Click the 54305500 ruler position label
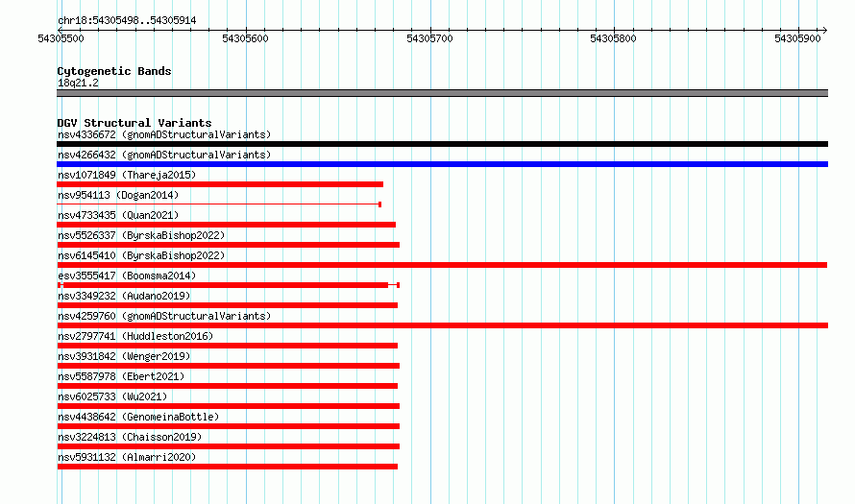 pyautogui.click(x=61, y=38)
